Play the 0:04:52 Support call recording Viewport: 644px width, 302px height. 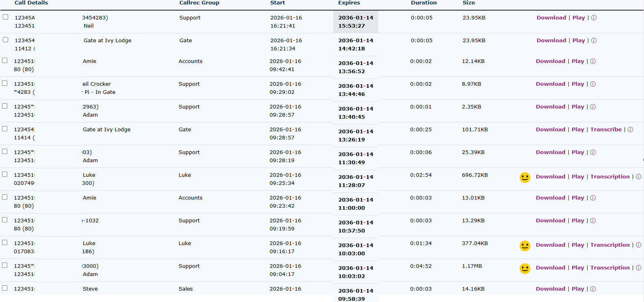(x=577, y=268)
